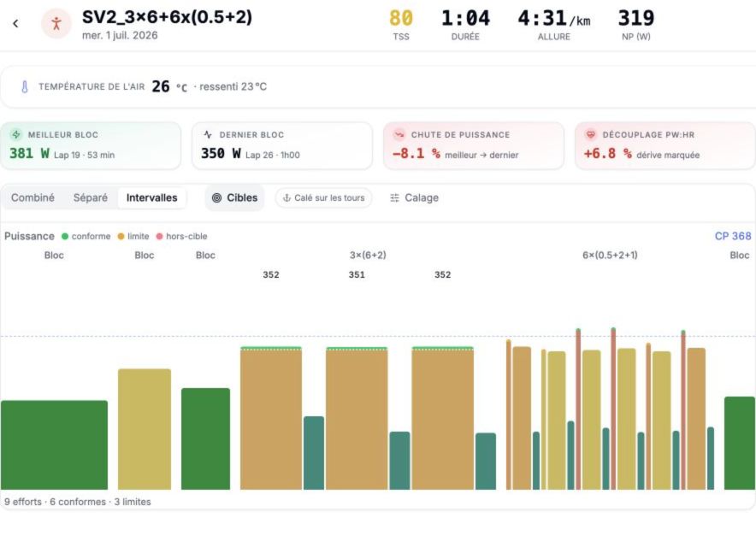Expand the 6×(0.5+2+1) interval group label
Screen dimensions: 756x547
coord(610,255)
